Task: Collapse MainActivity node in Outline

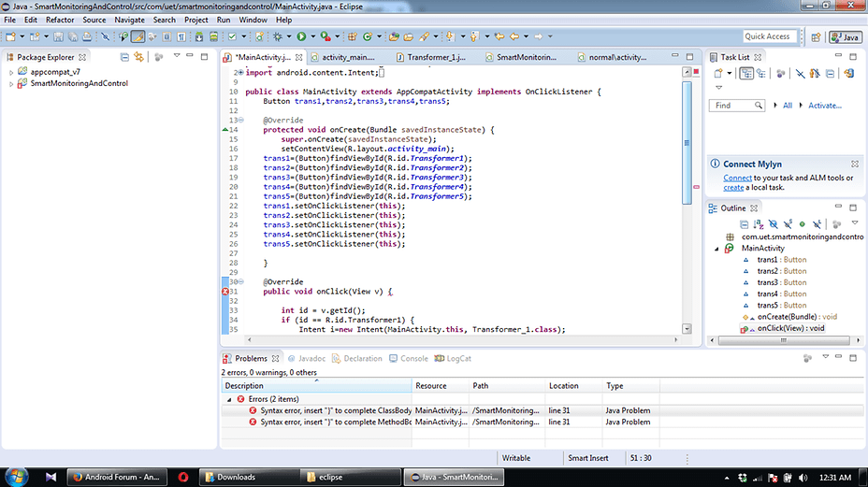Action: [716, 249]
